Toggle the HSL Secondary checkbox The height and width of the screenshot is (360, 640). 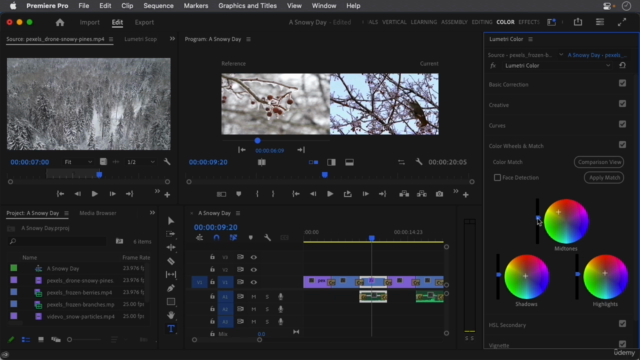tap(622, 324)
